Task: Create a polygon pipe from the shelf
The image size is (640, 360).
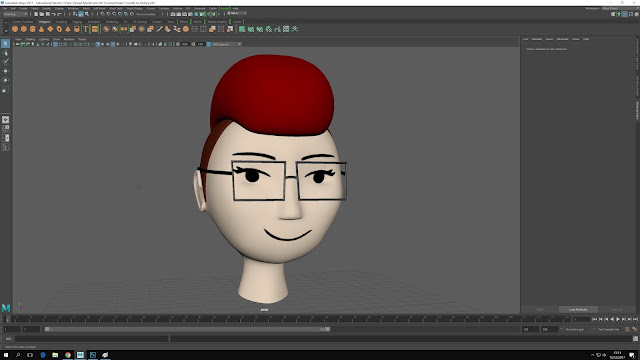Action: [76, 29]
